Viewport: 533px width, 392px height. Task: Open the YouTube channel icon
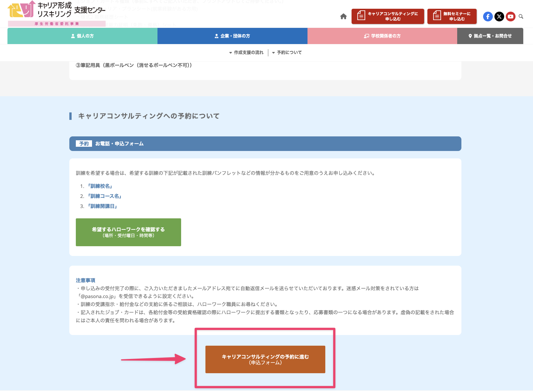pyautogui.click(x=510, y=16)
